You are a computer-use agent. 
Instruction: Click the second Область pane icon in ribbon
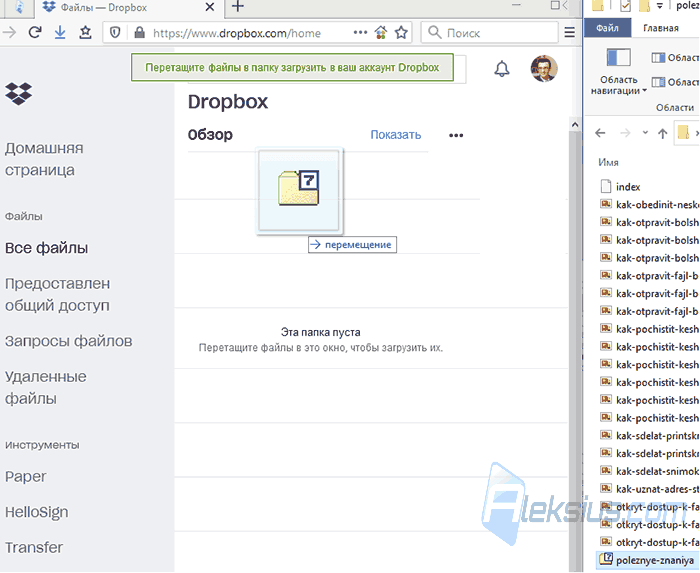658,82
